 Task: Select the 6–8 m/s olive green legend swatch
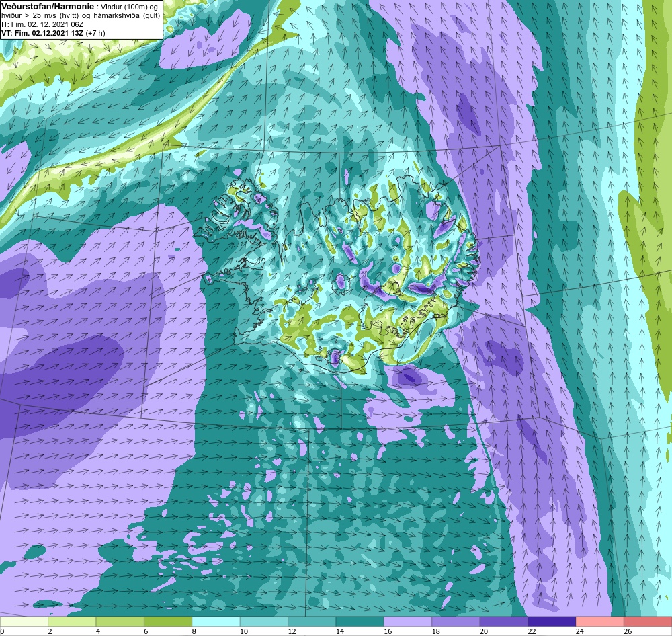pyautogui.click(x=168, y=621)
